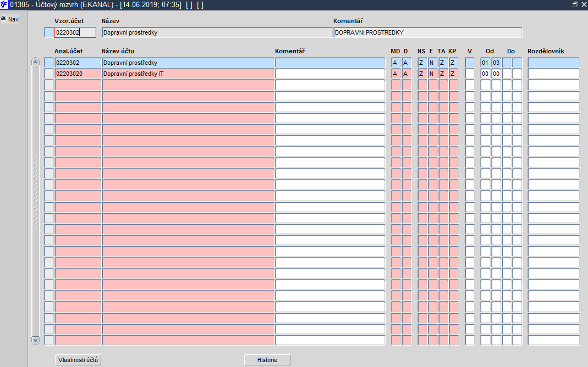Click the Komentář field 'DOPRAVNI PROSTREDKY'
This screenshot has height=367, width=588.
428,32
